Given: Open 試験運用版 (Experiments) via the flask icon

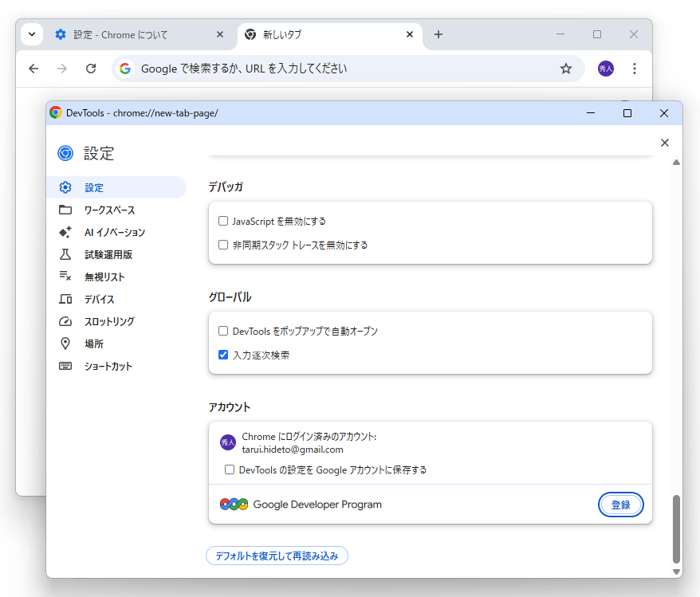Looking at the screenshot, I should [x=107, y=254].
